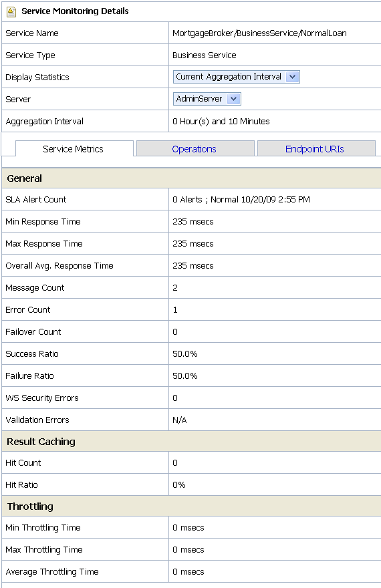381x588 pixels.
Task: Click the Hit Ratio 0% value
Action: (179, 485)
